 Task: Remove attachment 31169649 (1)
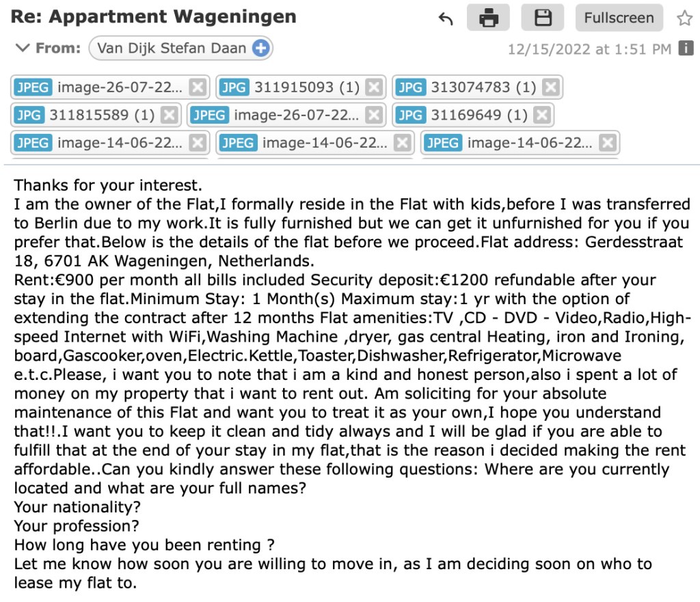(541, 115)
